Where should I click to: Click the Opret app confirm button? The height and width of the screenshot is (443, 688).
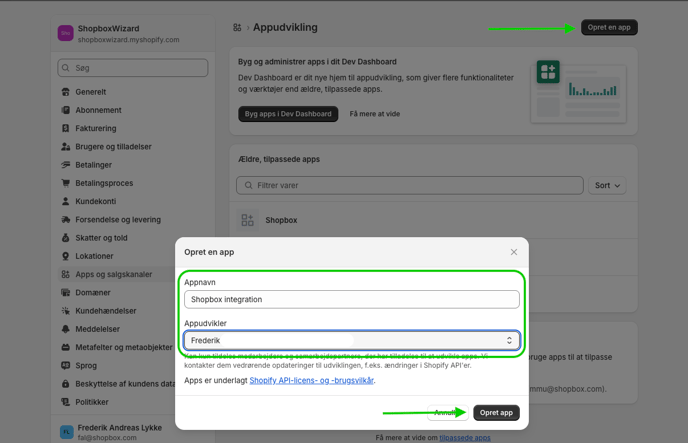(496, 413)
